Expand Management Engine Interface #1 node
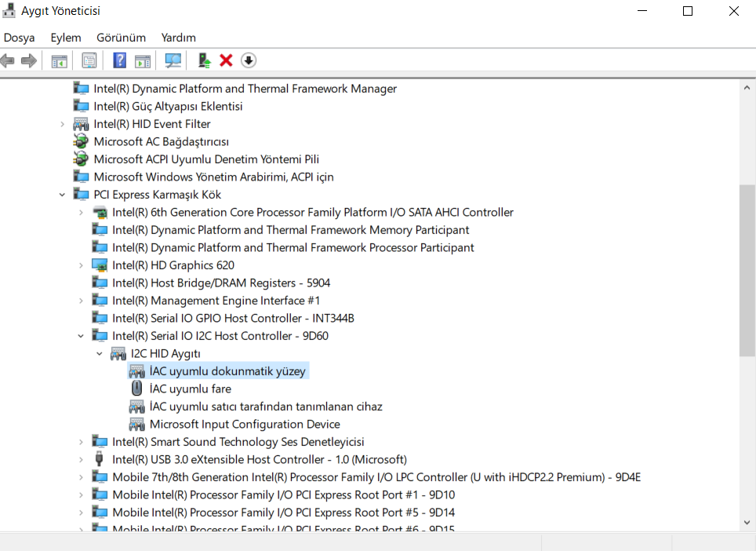The height and width of the screenshot is (551, 756). [81, 301]
